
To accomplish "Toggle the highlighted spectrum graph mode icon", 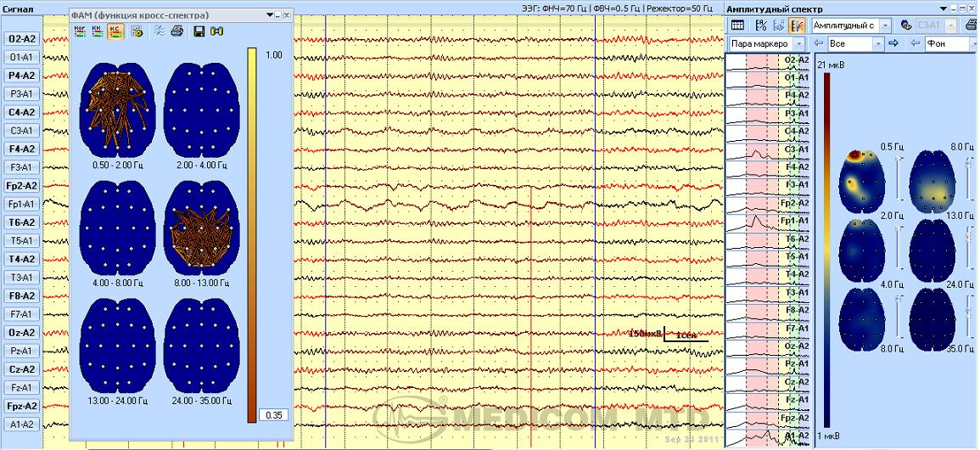I will [x=798, y=25].
